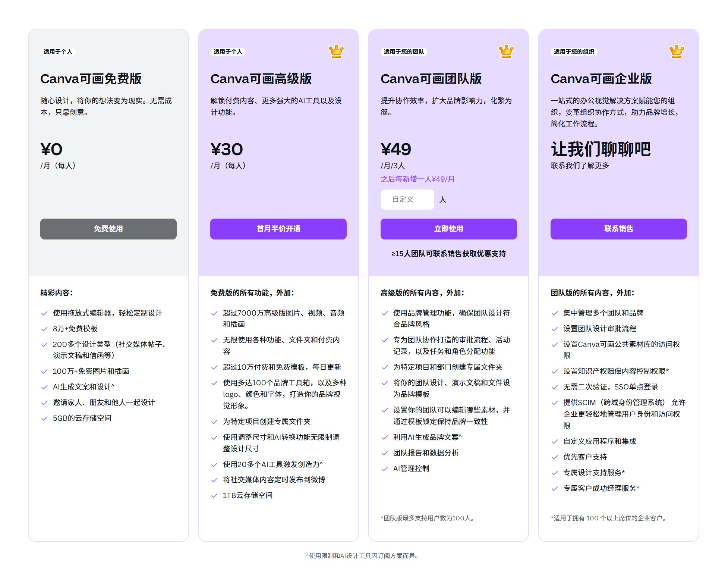Click the crown icon on the 企业版 card

(x=676, y=51)
